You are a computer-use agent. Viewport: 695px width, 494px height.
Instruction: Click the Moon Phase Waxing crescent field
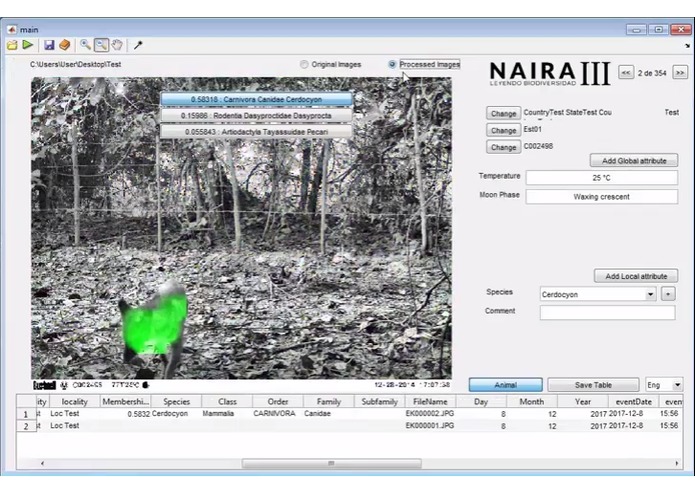(x=601, y=197)
